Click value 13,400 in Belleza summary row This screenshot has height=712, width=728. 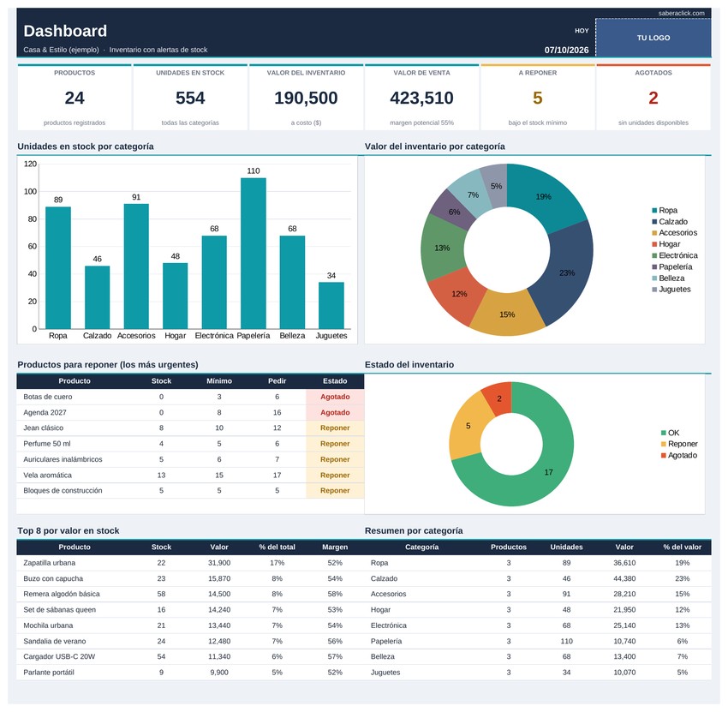tap(624, 656)
